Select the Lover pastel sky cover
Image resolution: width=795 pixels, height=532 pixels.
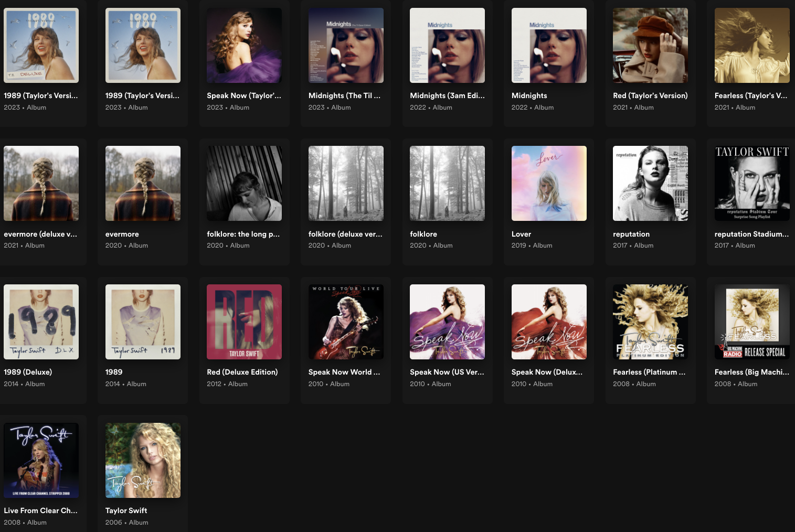549,183
